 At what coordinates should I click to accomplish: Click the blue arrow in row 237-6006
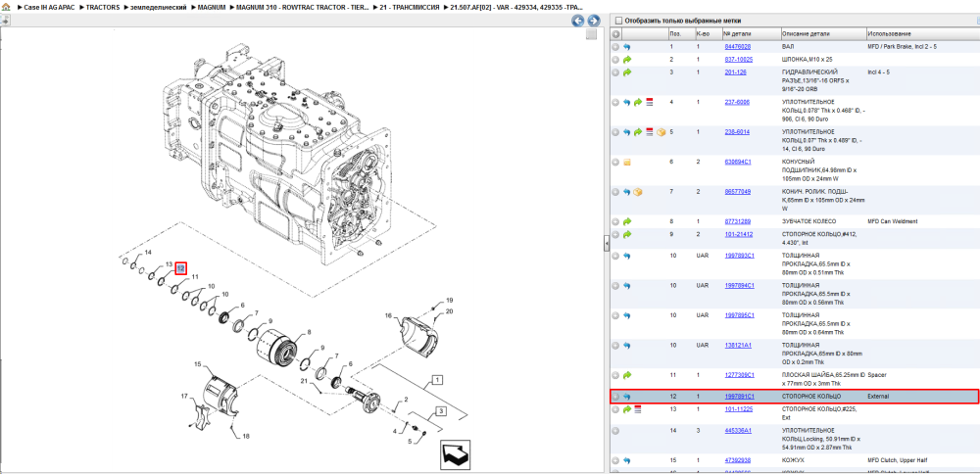[627, 102]
